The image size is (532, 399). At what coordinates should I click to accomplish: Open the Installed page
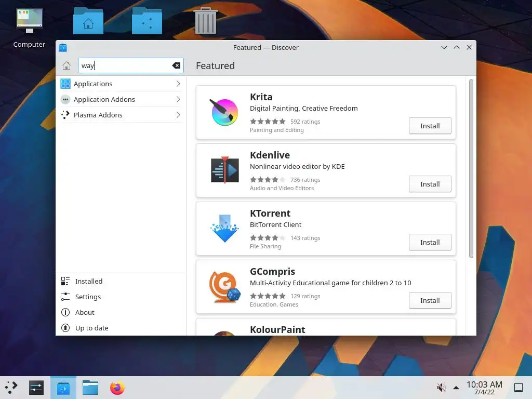click(x=121, y=281)
